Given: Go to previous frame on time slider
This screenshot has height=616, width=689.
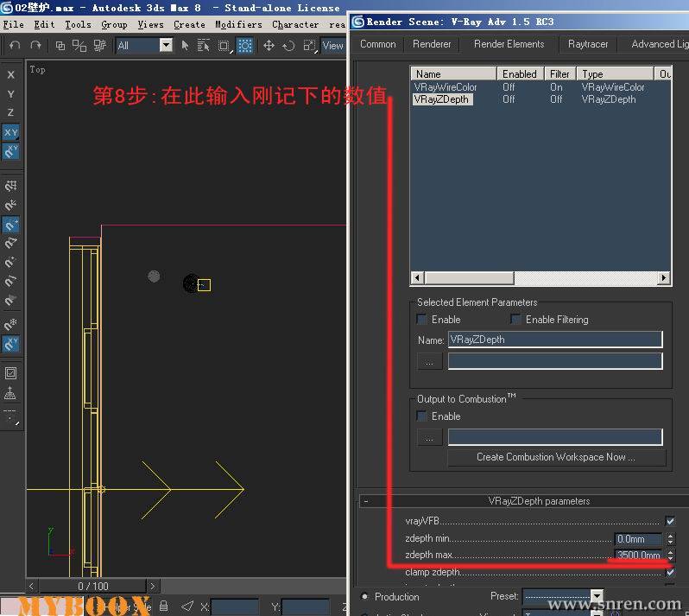Looking at the screenshot, I should click(x=31, y=586).
